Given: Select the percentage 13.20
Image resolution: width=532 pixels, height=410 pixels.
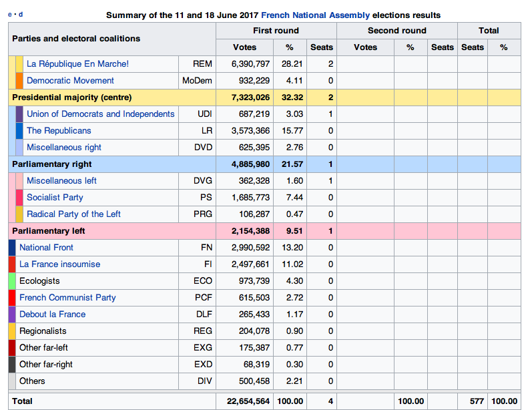Looking at the screenshot, I should point(292,248).
